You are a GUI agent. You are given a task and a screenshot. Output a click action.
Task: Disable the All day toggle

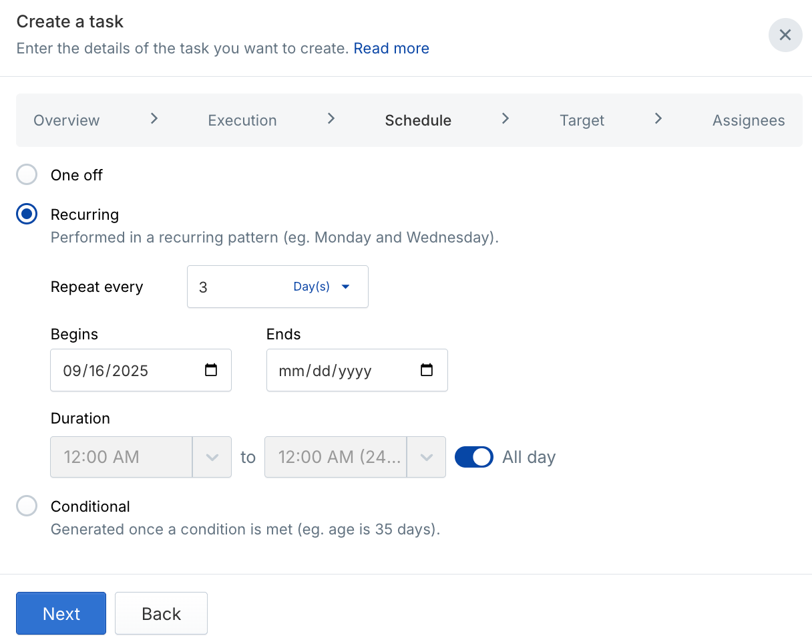pyautogui.click(x=473, y=457)
